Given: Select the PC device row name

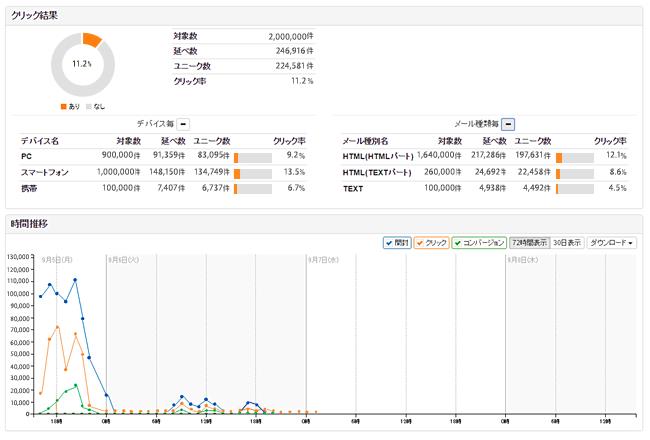Looking at the screenshot, I should click(26, 156).
